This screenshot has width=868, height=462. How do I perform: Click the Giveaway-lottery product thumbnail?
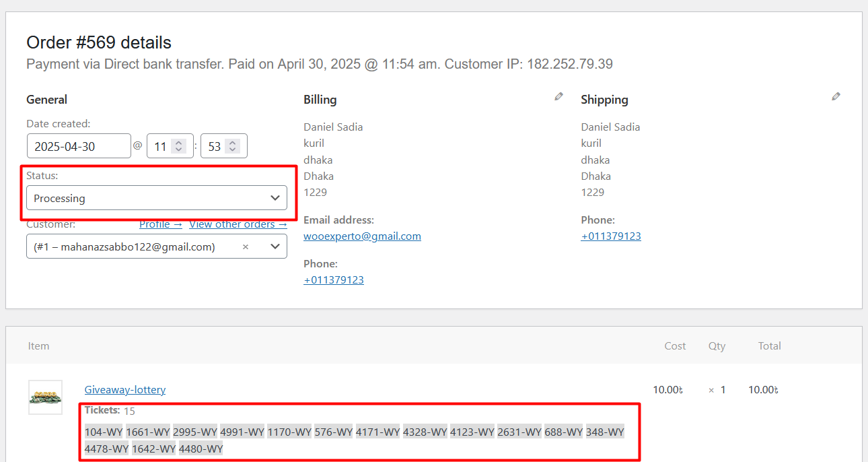click(x=45, y=397)
